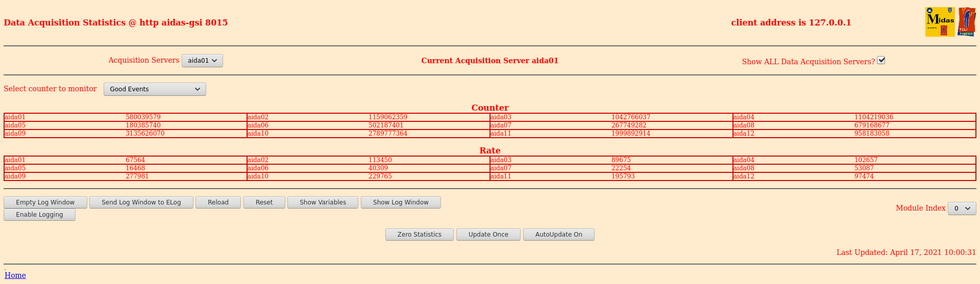This screenshot has width=980, height=284.
Task: Follow the Home link
Action: (15, 275)
